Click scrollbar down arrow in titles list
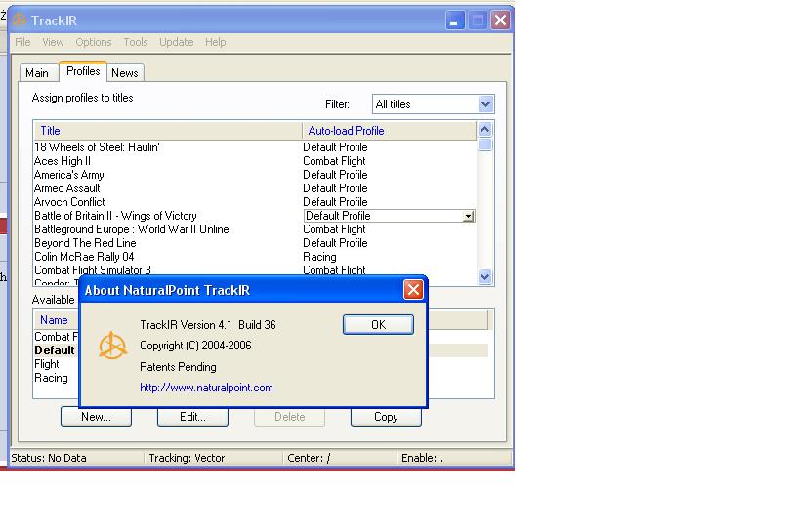795x532 pixels. [484, 276]
